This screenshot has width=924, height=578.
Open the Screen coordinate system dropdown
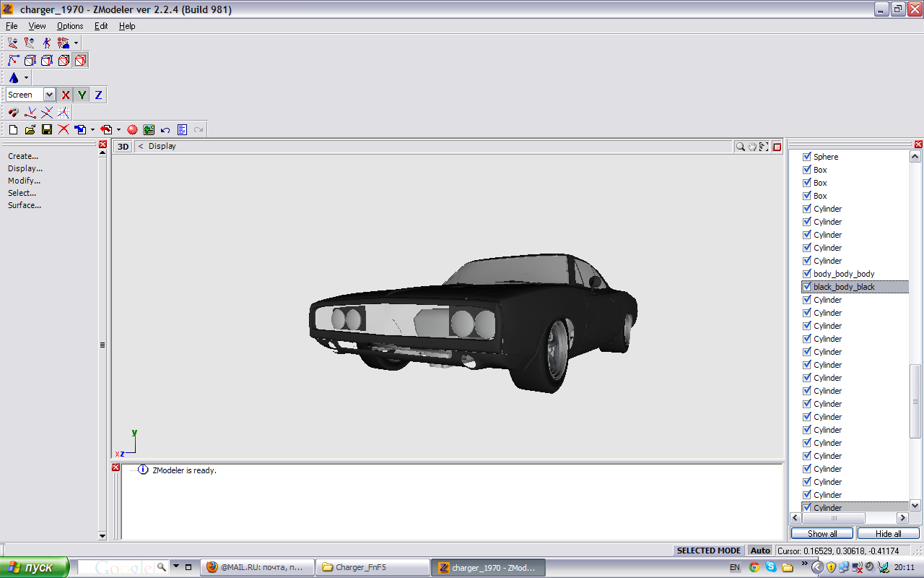pos(49,95)
